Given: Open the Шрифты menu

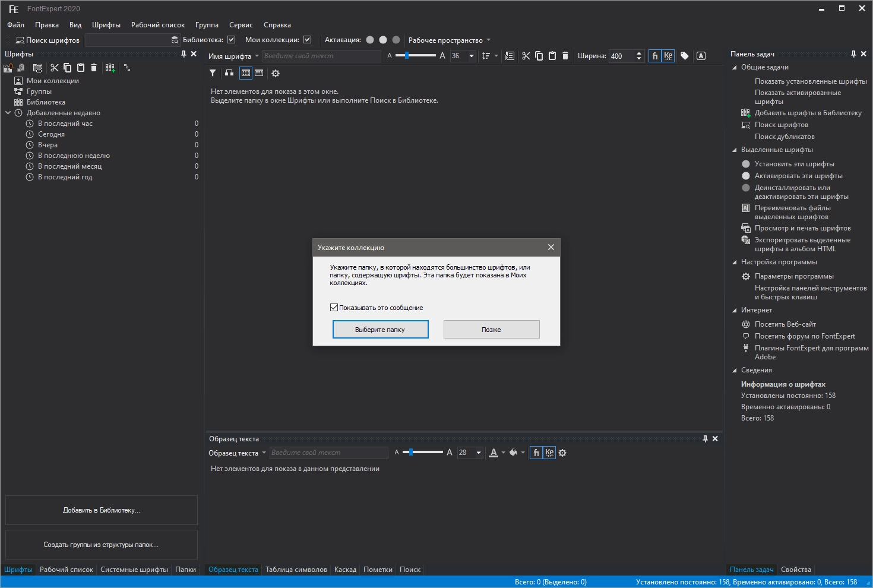Looking at the screenshot, I should tap(106, 25).
